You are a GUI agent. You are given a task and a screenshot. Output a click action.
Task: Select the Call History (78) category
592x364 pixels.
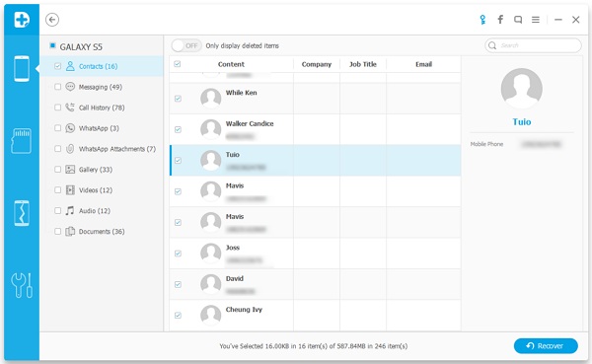[x=102, y=108]
